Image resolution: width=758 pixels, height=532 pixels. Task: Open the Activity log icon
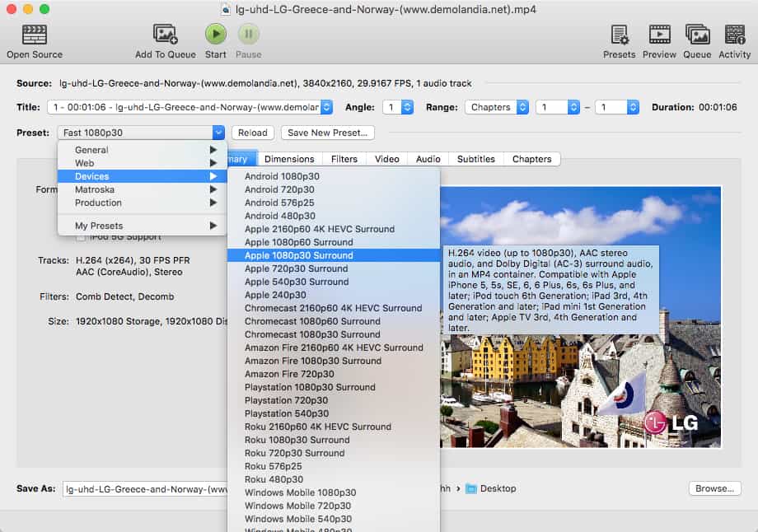735,35
